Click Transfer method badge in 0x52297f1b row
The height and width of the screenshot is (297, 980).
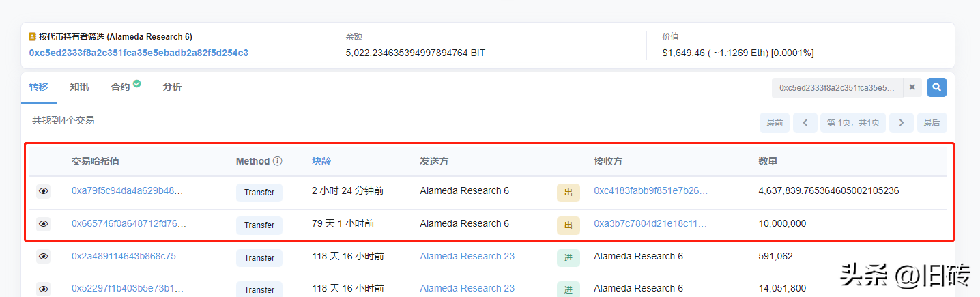coord(259,289)
